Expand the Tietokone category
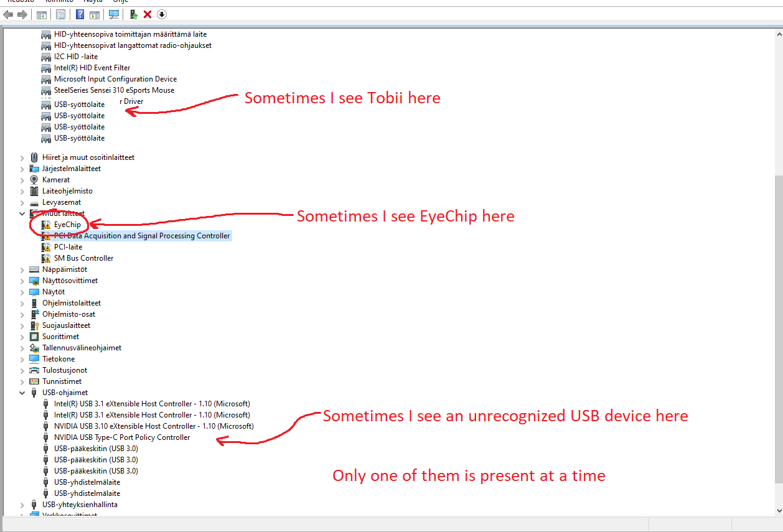 22,359
